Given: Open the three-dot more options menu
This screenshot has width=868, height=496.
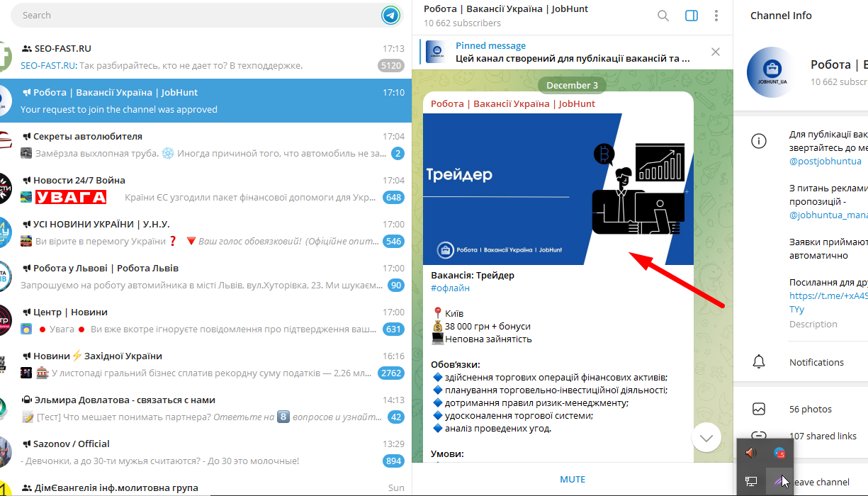Looking at the screenshot, I should tap(717, 16).
